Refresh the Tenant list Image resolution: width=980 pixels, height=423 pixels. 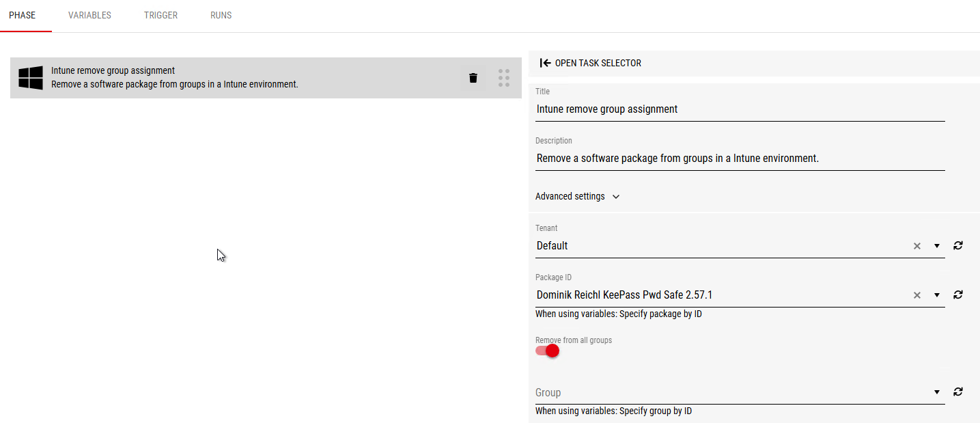click(x=958, y=245)
